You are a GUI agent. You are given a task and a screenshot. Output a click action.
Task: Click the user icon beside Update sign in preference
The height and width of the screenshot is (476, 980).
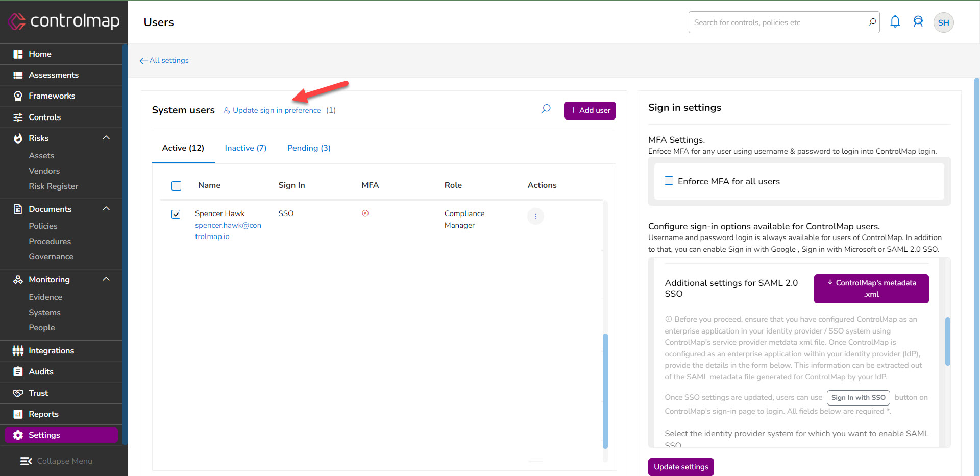[227, 110]
